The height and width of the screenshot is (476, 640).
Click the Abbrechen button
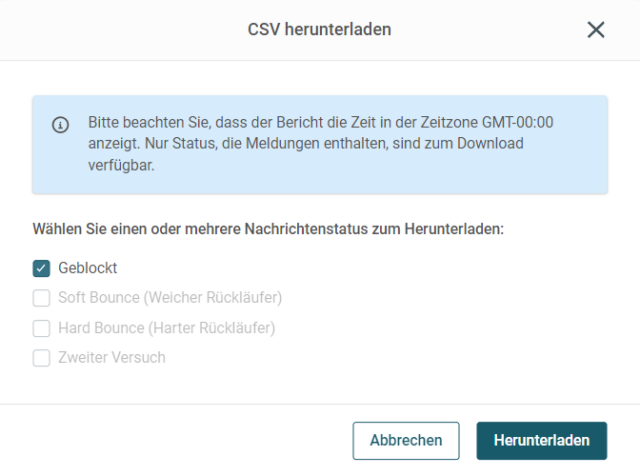[406, 441]
